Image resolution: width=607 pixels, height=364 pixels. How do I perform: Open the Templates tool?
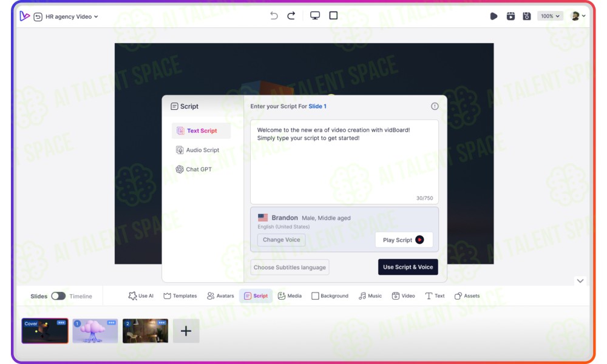pos(180,296)
